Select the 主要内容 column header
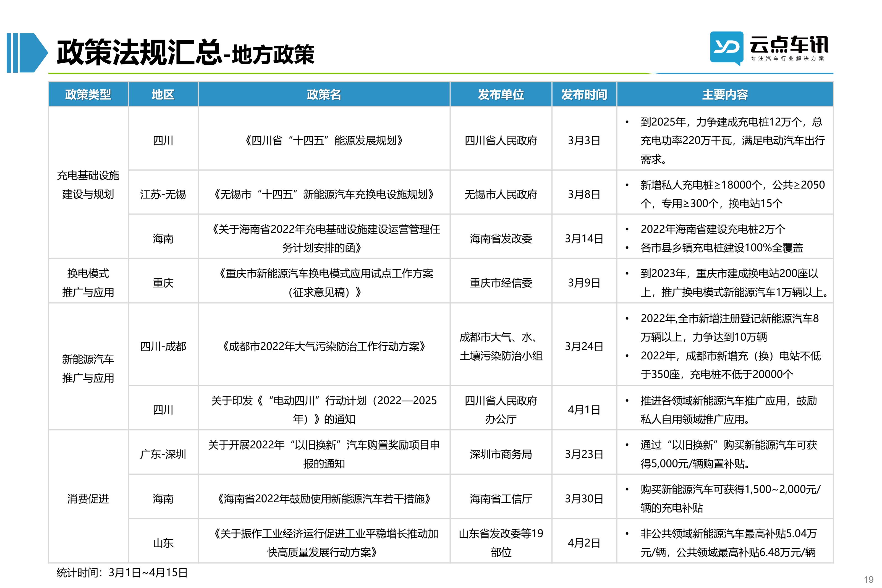Viewport: 882px width, 588px height. tap(725, 95)
